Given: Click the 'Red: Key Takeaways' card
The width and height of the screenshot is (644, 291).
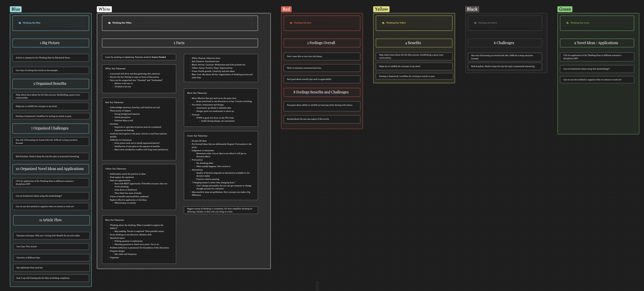Looking at the screenshot, I should 139,129.
